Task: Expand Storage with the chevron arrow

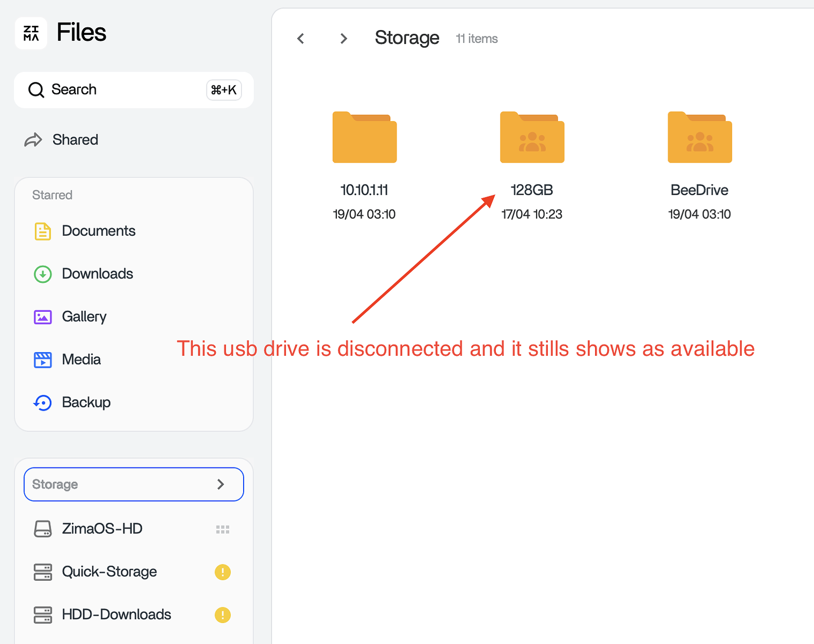Action: (x=221, y=484)
